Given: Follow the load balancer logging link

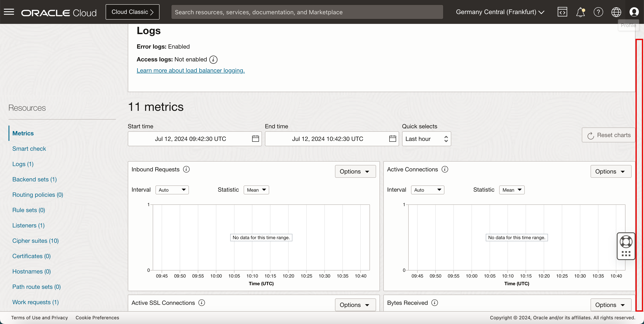Looking at the screenshot, I should point(191,71).
